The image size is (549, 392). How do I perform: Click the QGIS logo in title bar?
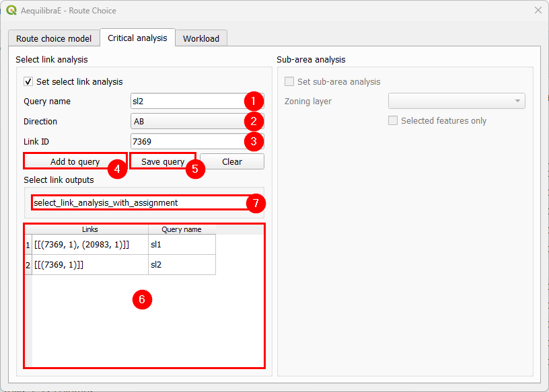11,11
